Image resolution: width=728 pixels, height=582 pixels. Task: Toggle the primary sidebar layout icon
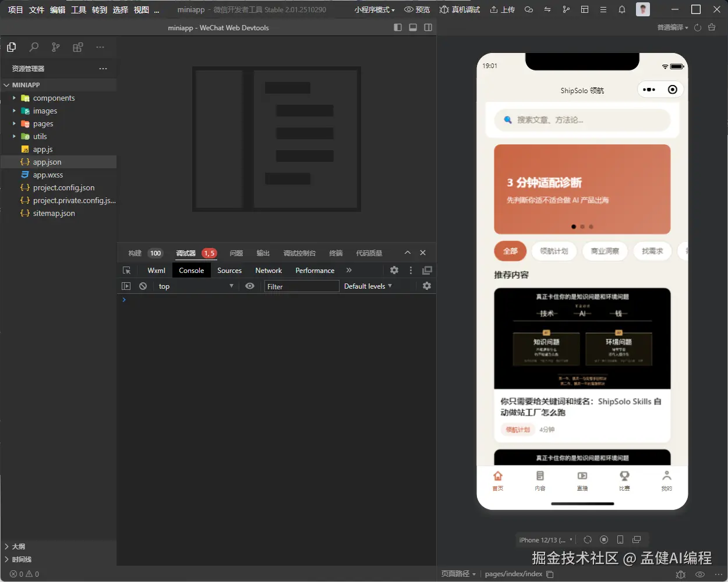(398, 27)
